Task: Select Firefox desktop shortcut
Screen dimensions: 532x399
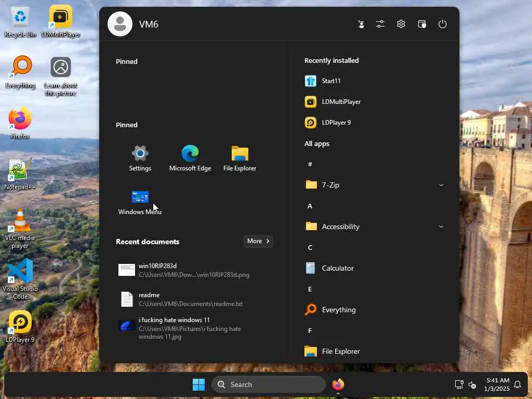Action: [20, 124]
